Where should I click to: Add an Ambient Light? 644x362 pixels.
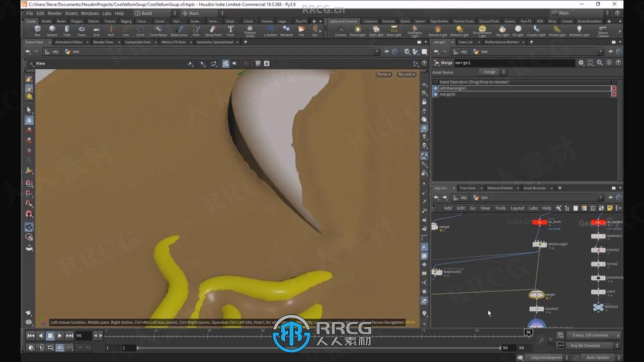click(x=579, y=31)
